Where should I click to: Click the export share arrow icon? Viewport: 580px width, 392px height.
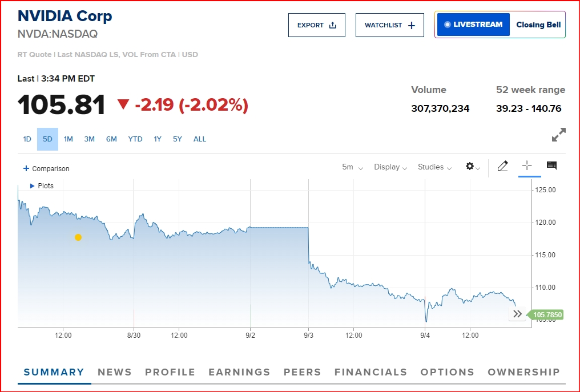coord(333,25)
